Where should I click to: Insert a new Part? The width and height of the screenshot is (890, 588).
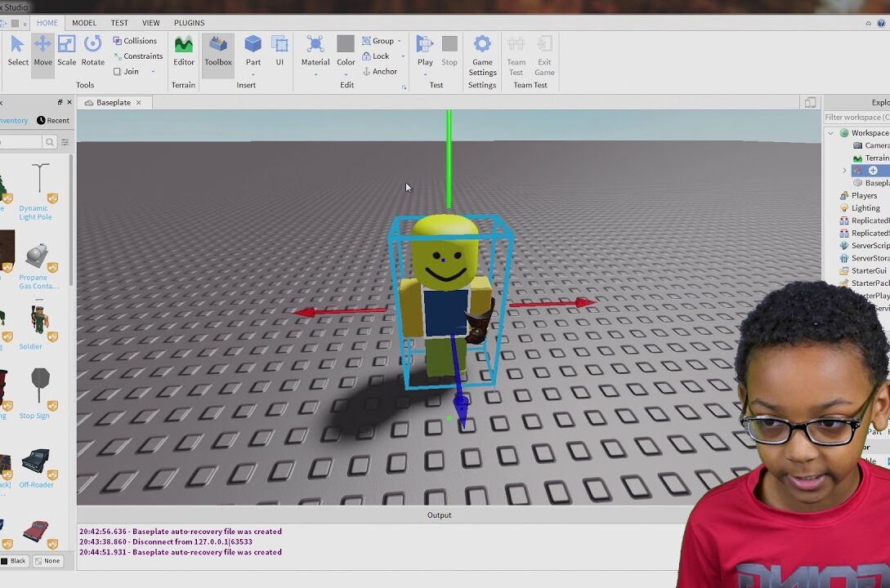coord(253,50)
